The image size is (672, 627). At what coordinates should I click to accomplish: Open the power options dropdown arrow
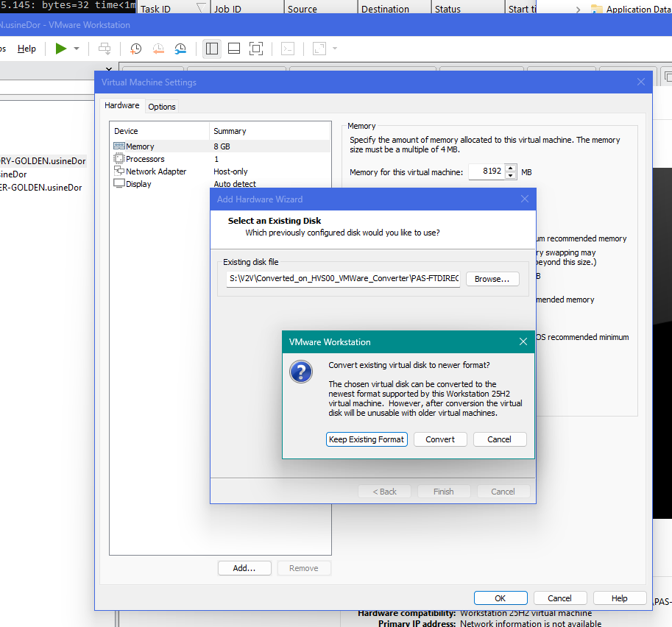point(77,49)
